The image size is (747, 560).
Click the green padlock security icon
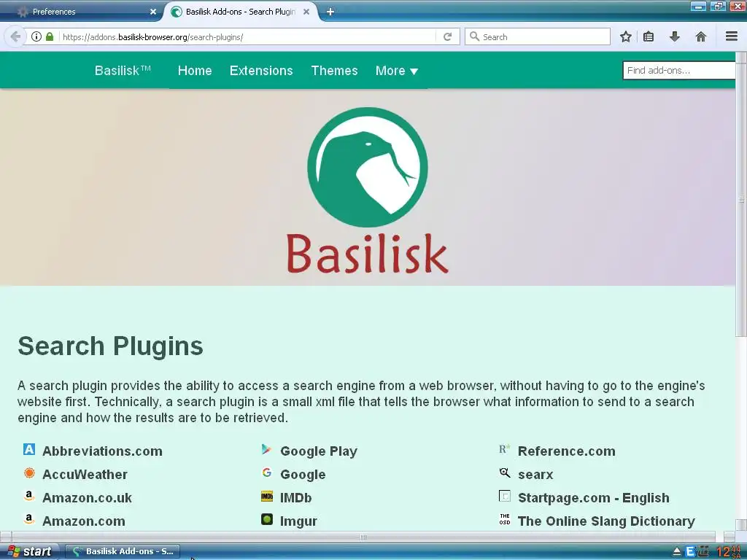(49, 36)
